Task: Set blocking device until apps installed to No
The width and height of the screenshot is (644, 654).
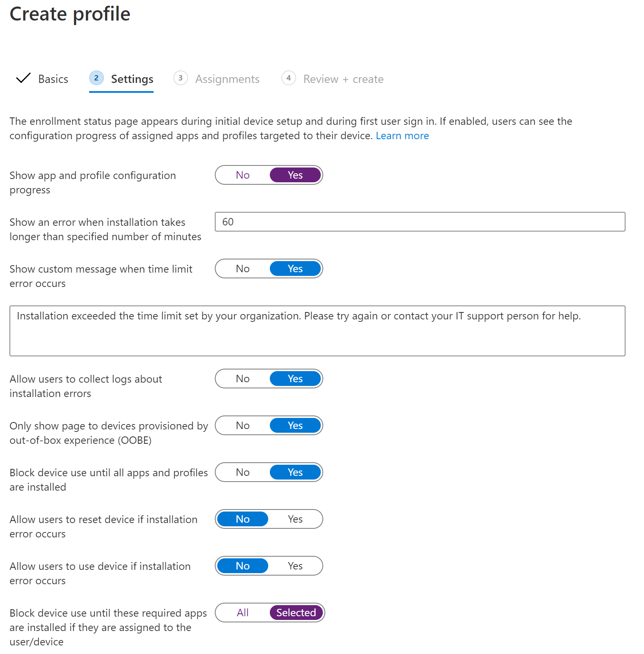Action: 242,472
